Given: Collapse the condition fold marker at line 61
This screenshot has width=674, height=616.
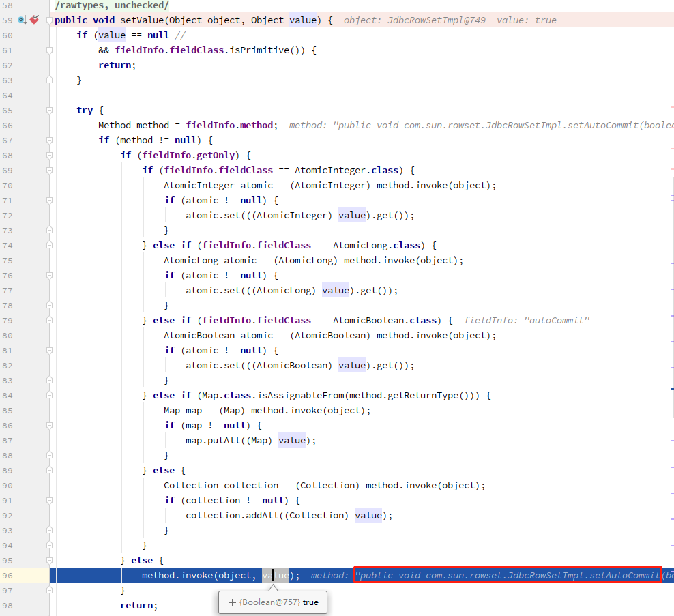Looking at the screenshot, I should point(49,50).
